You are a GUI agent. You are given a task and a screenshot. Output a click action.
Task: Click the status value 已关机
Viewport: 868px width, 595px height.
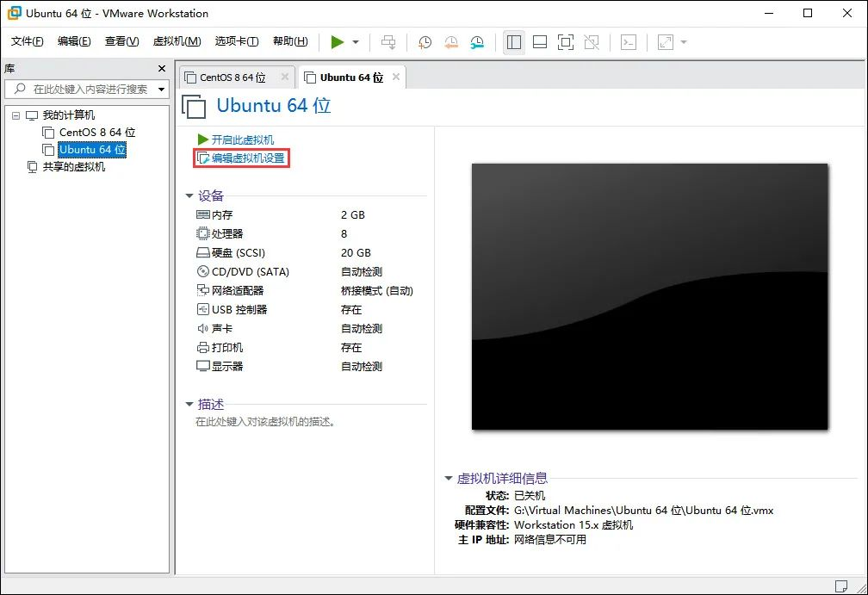530,495
